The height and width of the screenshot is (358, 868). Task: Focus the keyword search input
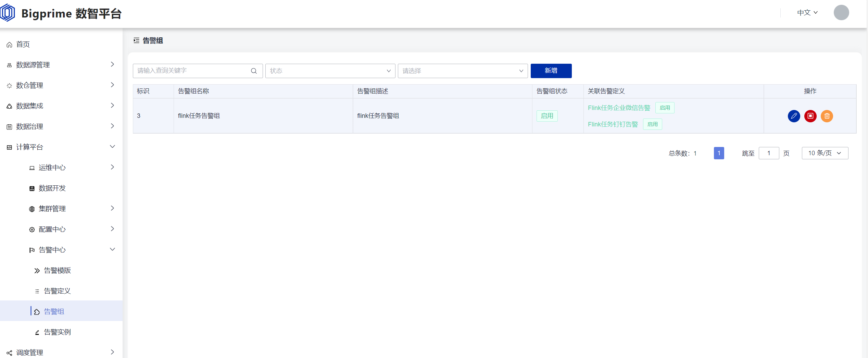click(198, 71)
